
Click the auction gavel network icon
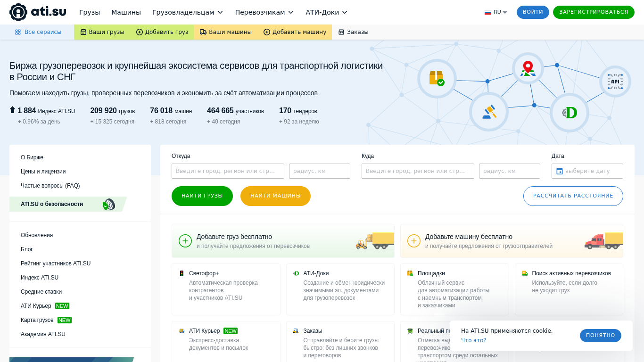click(489, 112)
